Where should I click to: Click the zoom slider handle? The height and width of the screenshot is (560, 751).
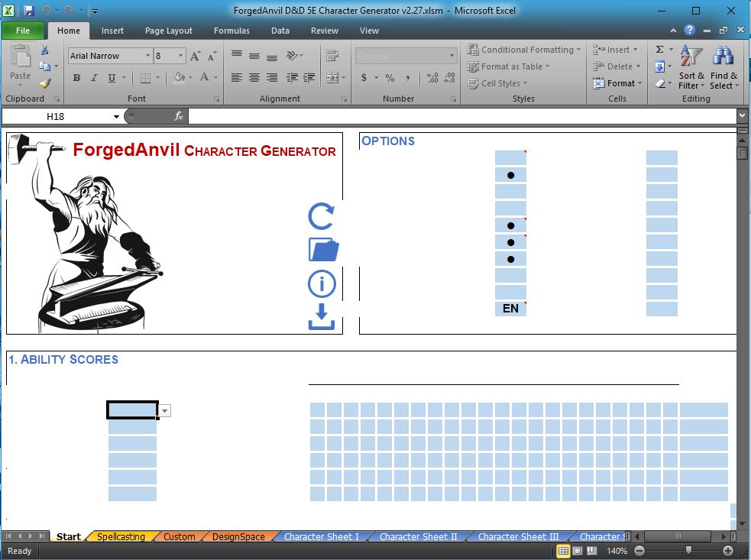click(688, 550)
